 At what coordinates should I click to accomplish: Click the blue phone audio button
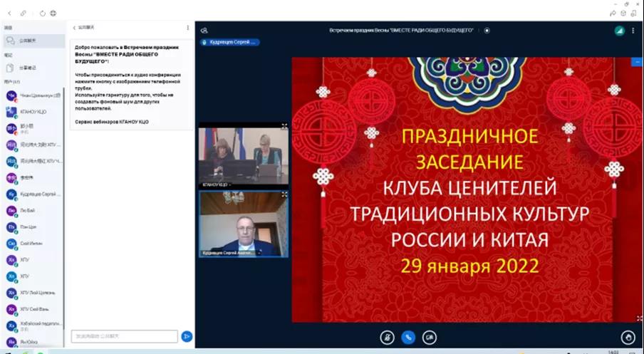click(x=408, y=337)
